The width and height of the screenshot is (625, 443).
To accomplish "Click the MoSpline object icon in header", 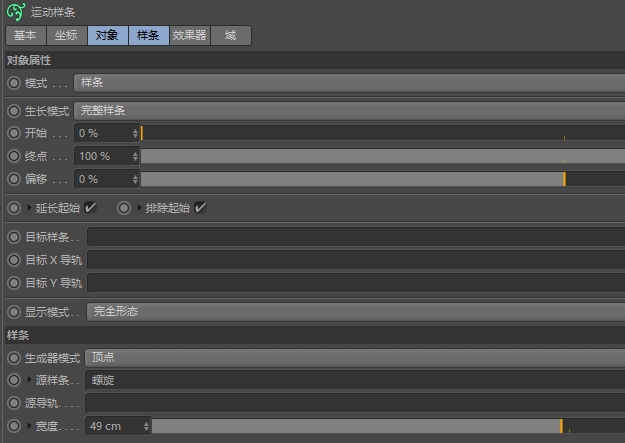I will [16, 12].
